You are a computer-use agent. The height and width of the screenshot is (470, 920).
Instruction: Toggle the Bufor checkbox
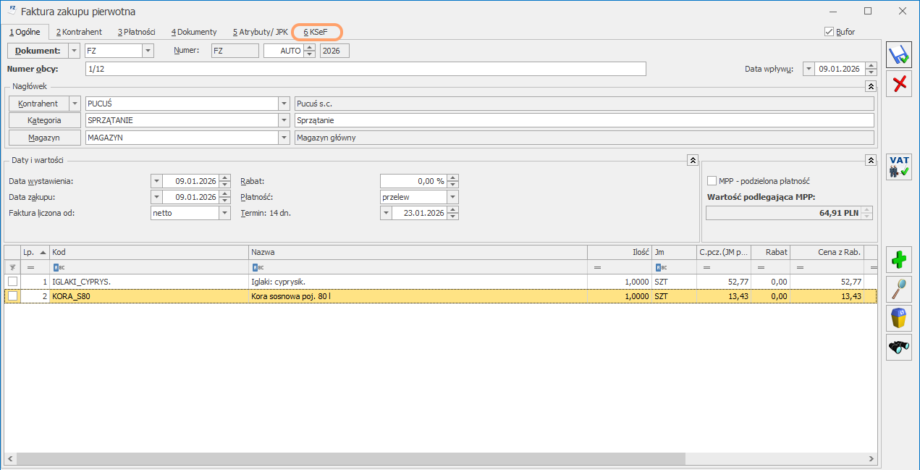829,32
